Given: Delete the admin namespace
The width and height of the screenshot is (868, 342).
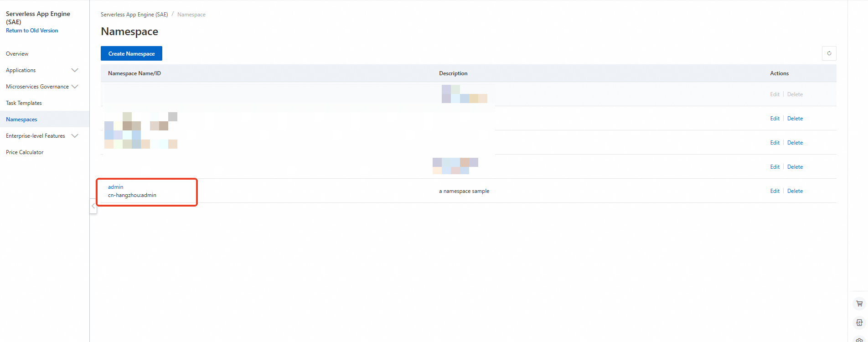Looking at the screenshot, I should click(795, 191).
